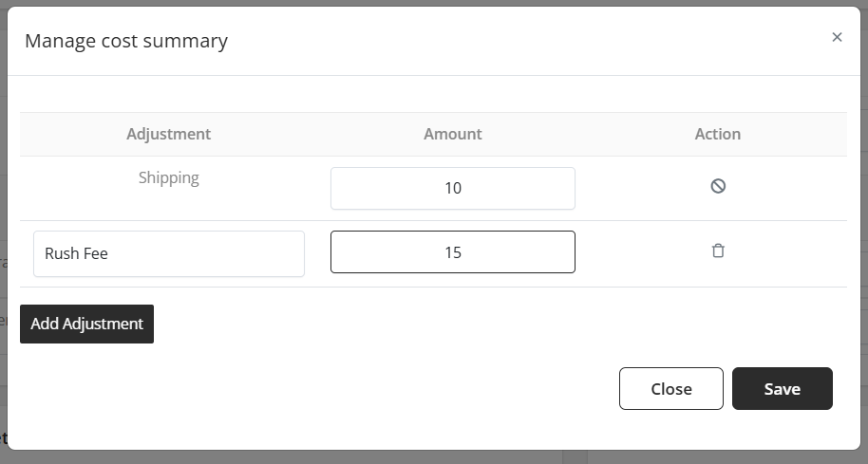Click the "Manage cost summary" dialog title

click(x=126, y=41)
